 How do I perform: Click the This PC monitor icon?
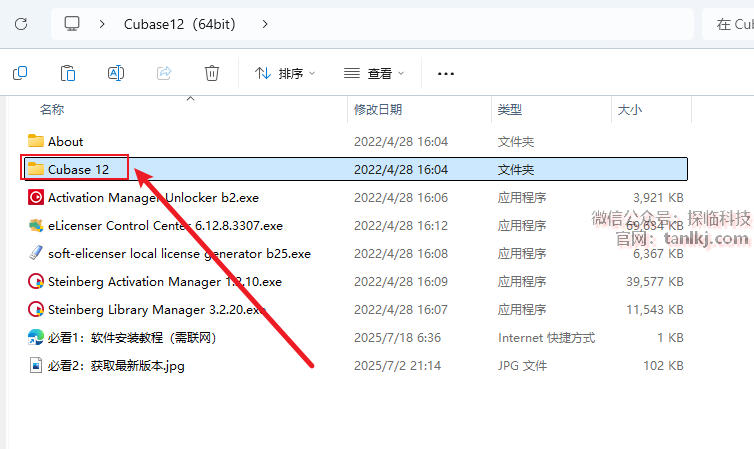pyautogui.click(x=72, y=24)
